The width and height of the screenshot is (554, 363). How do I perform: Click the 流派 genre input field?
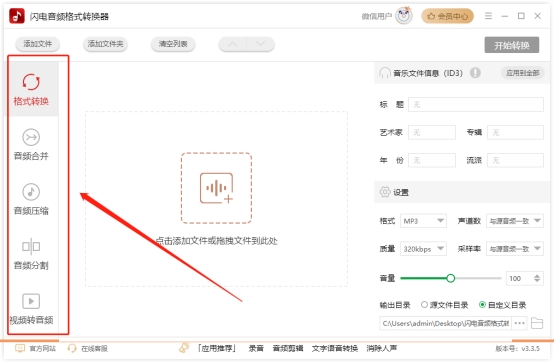coord(515,160)
